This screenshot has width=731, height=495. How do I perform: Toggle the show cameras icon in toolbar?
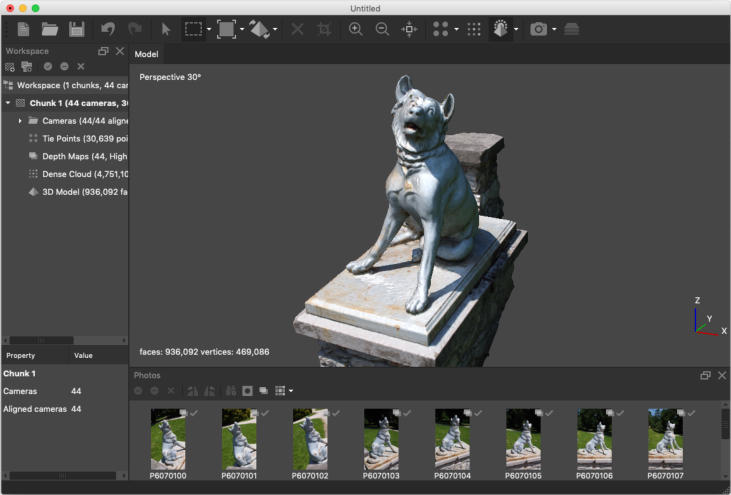click(x=539, y=29)
